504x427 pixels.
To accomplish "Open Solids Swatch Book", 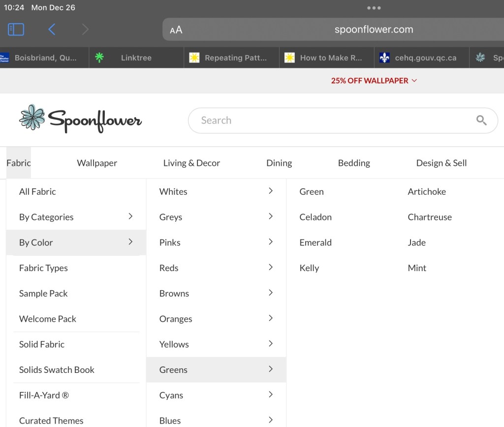I will (57, 370).
